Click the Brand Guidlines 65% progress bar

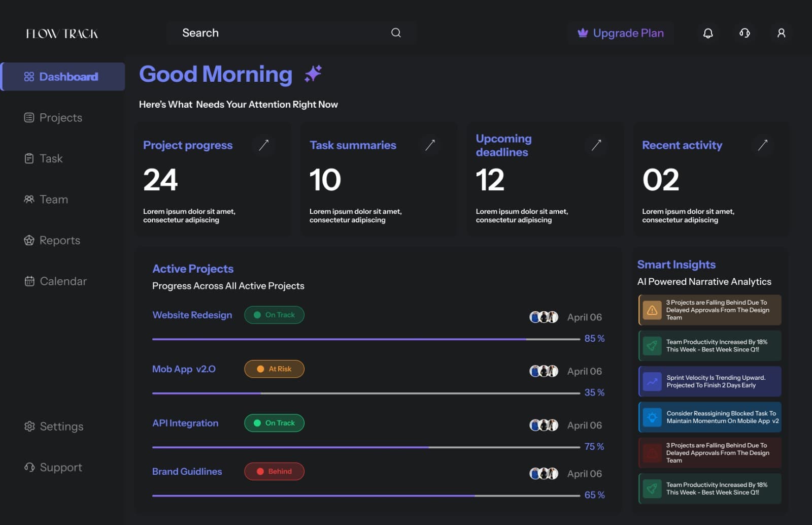click(x=366, y=496)
